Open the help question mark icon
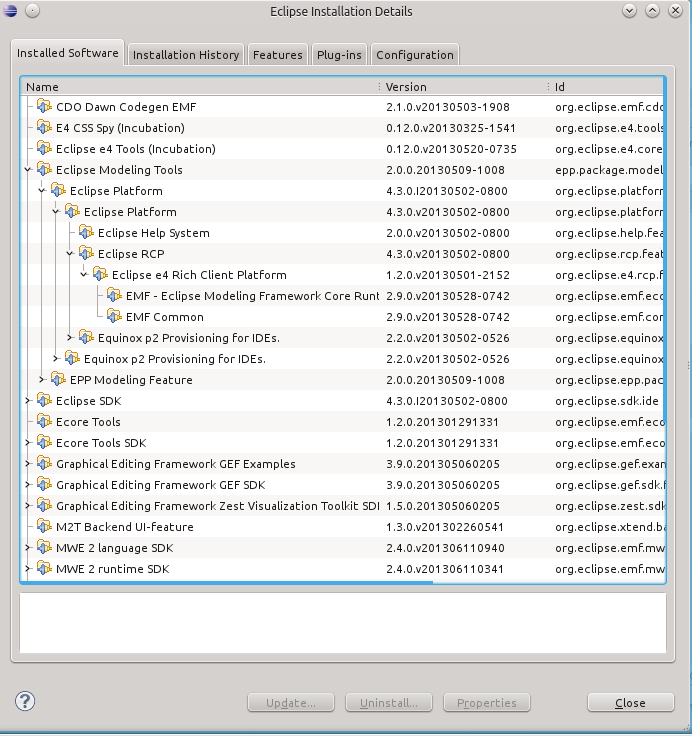Screen dimensions: 692x736 (x=25, y=701)
